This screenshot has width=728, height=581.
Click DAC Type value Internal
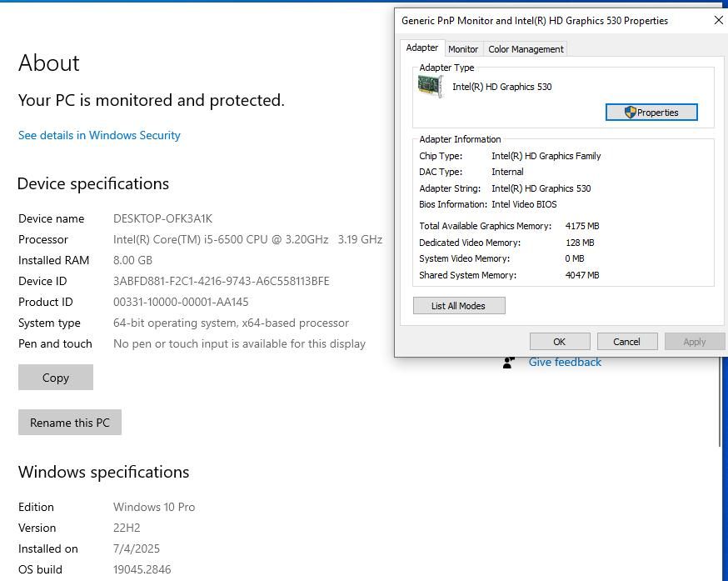click(507, 172)
